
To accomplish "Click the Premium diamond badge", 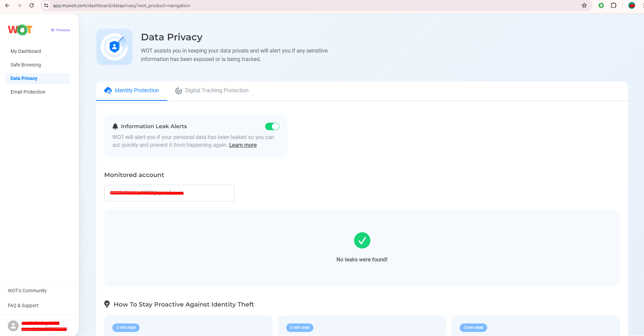I will coord(61,30).
